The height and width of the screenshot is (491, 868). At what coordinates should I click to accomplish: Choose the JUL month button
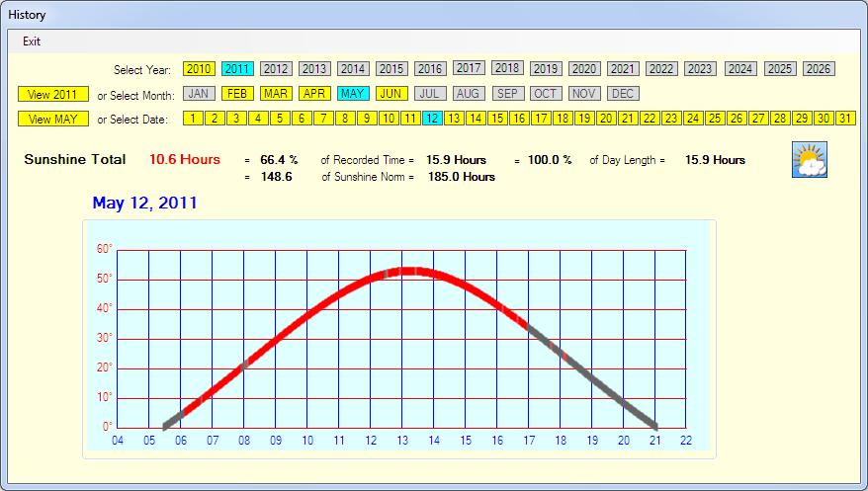point(430,94)
